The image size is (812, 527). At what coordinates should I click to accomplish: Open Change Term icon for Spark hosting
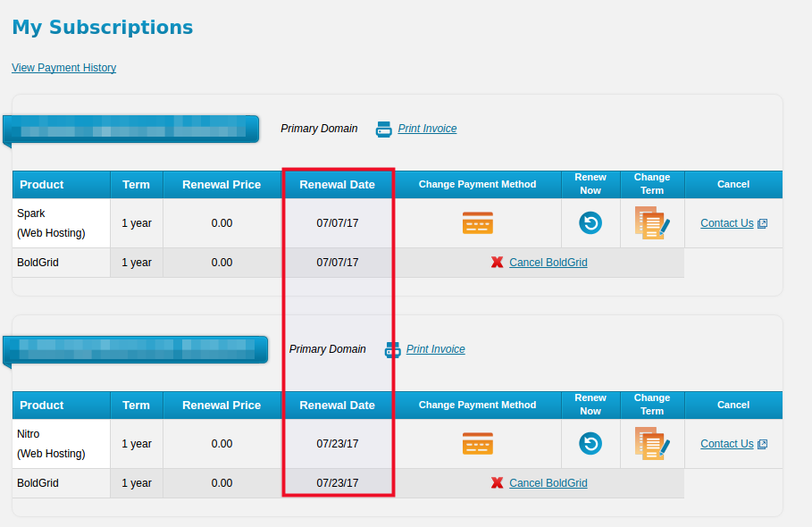pos(651,222)
